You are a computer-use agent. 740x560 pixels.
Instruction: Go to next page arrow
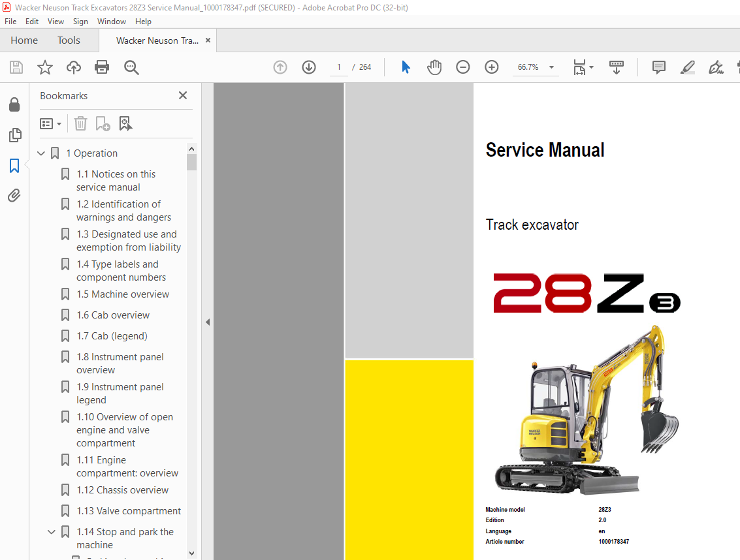coord(309,67)
